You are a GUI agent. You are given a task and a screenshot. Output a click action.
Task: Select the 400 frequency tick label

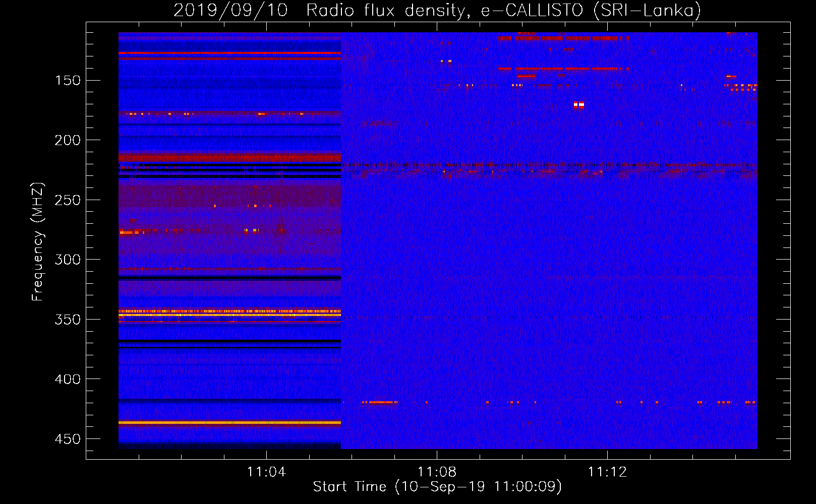click(x=68, y=379)
